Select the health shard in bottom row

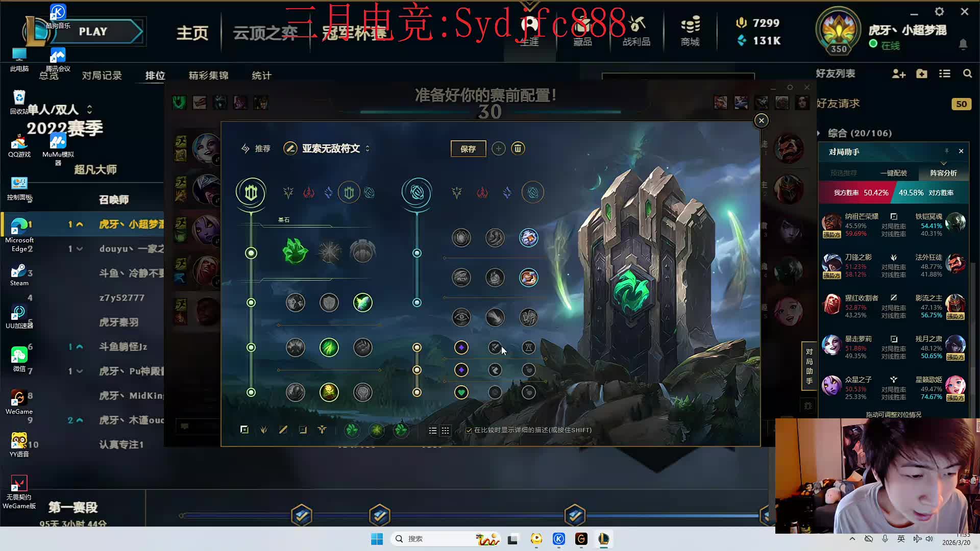pos(461,392)
